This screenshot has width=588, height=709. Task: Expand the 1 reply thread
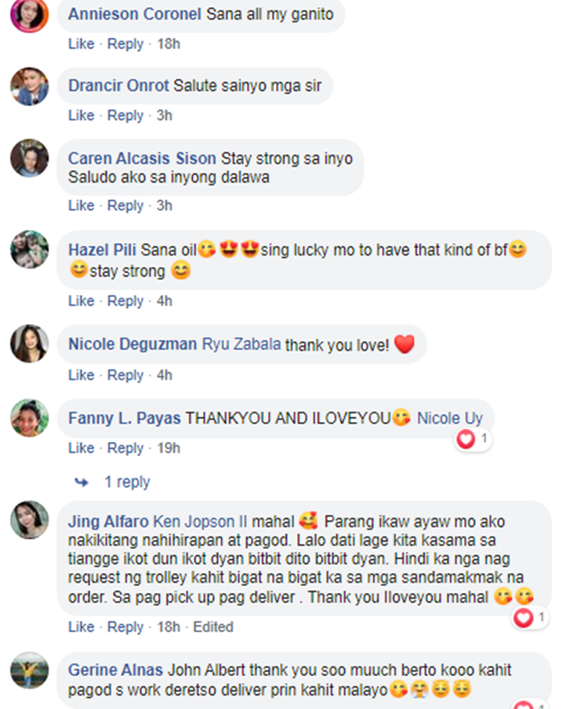[127, 482]
